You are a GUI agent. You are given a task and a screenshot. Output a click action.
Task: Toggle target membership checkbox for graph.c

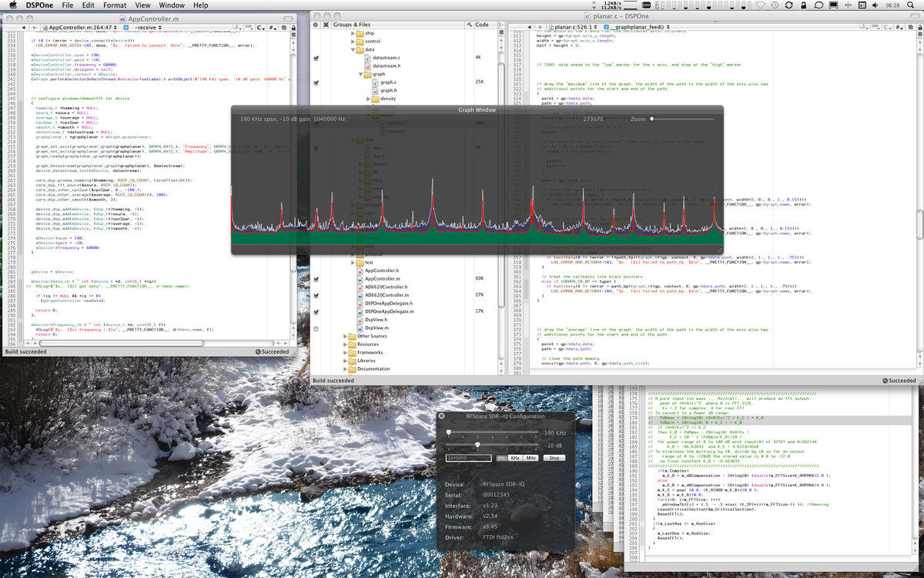[316, 82]
